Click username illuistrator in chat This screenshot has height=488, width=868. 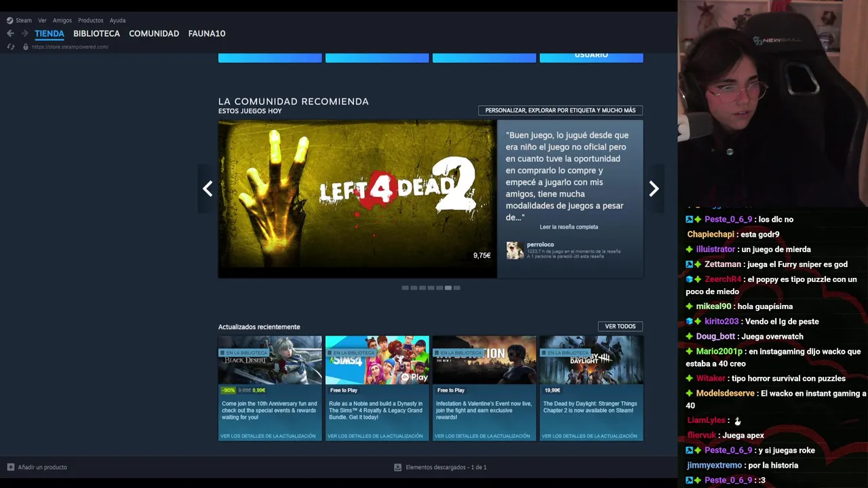[x=715, y=249]
